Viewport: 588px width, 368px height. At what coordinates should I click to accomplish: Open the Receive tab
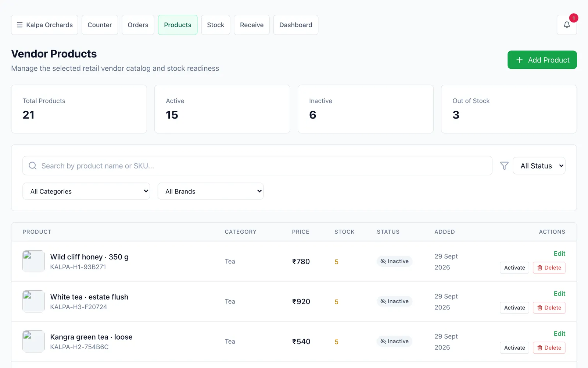pos(252,25)
